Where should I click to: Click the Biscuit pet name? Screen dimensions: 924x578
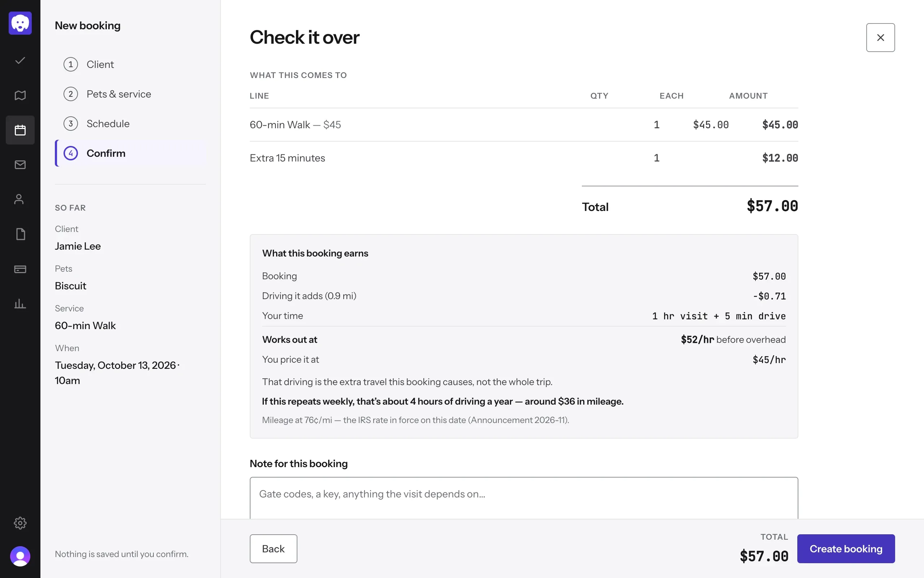point(71,286)
